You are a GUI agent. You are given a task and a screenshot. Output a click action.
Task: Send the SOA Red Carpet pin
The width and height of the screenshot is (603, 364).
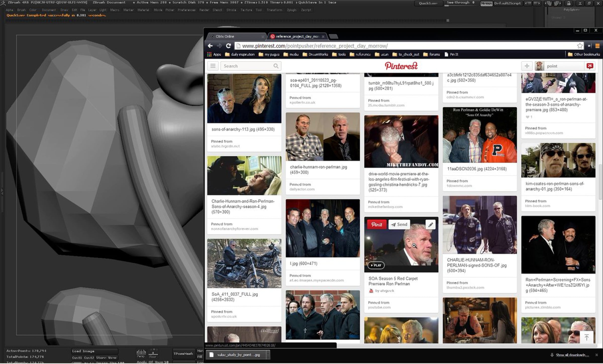tap(399, 224)
